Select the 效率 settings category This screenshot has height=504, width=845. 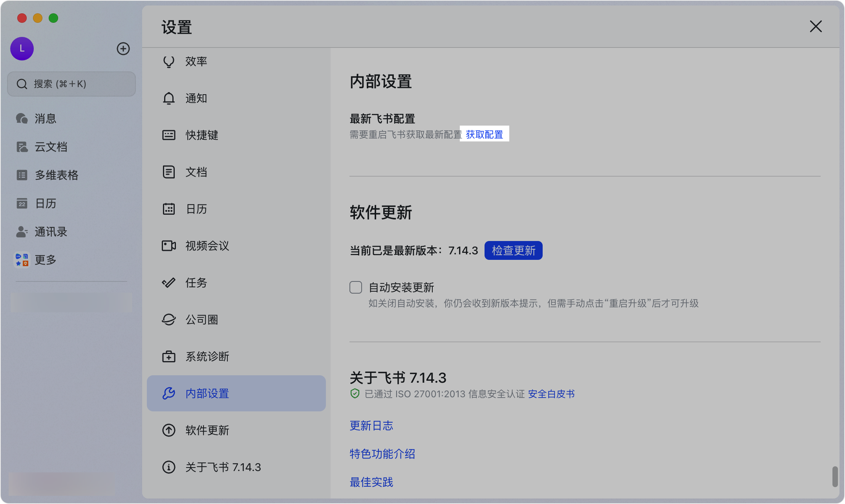236,62
